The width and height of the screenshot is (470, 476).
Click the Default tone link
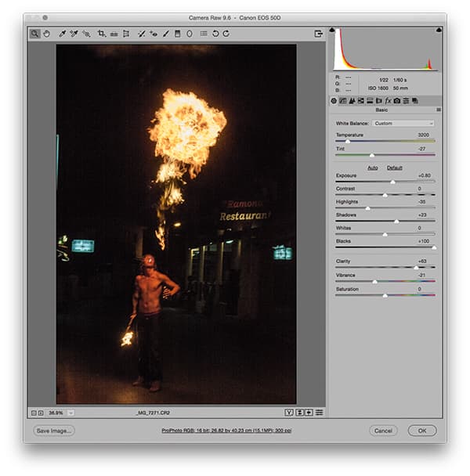394,168
